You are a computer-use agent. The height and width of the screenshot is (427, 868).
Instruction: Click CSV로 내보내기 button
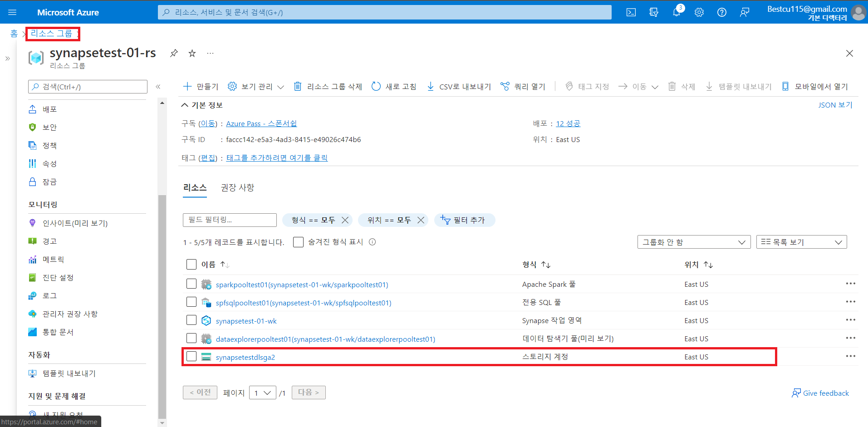459,87
